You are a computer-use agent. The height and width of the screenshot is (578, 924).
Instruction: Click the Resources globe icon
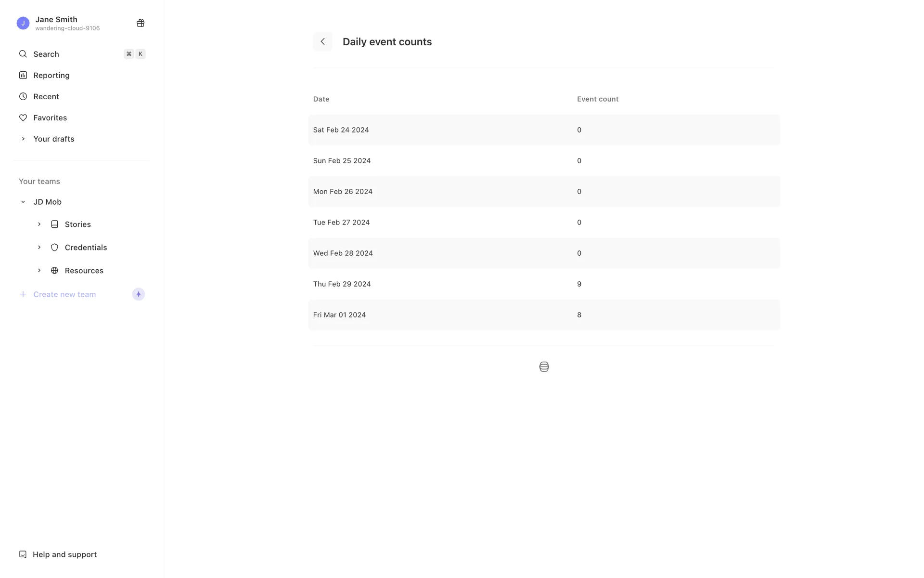click(54, 271)
